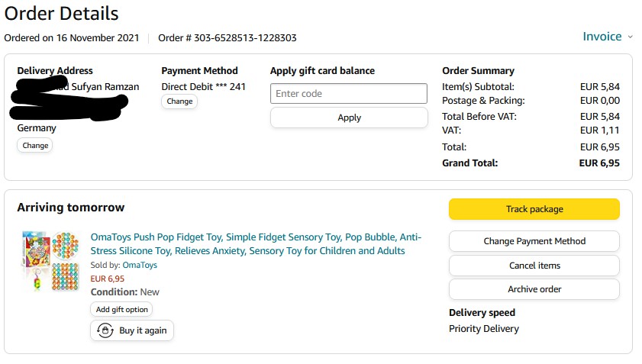Click the Arriving tomorrow heading
642x364 pixels.
click(70, 208)
